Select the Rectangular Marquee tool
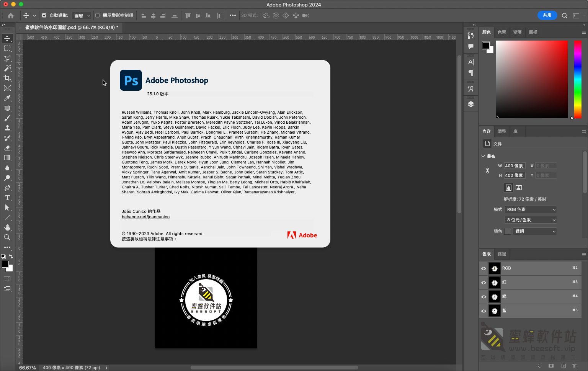The height and width of the screenshot is (371, 588). (x=7, y=48)
